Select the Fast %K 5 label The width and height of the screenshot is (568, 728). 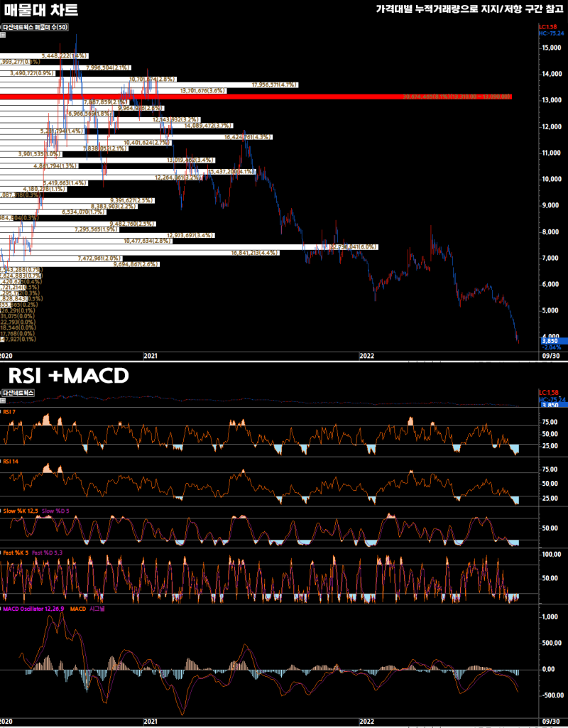coord(16,553)
